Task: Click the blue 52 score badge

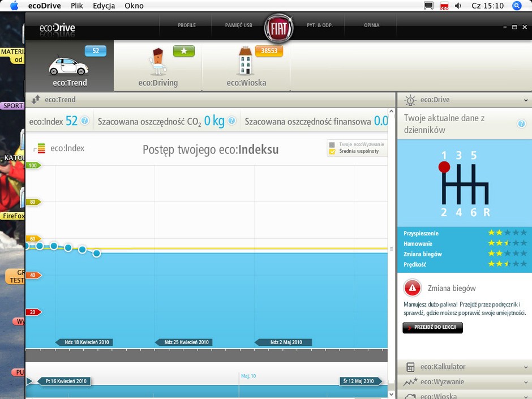Action: pos(96,51)
